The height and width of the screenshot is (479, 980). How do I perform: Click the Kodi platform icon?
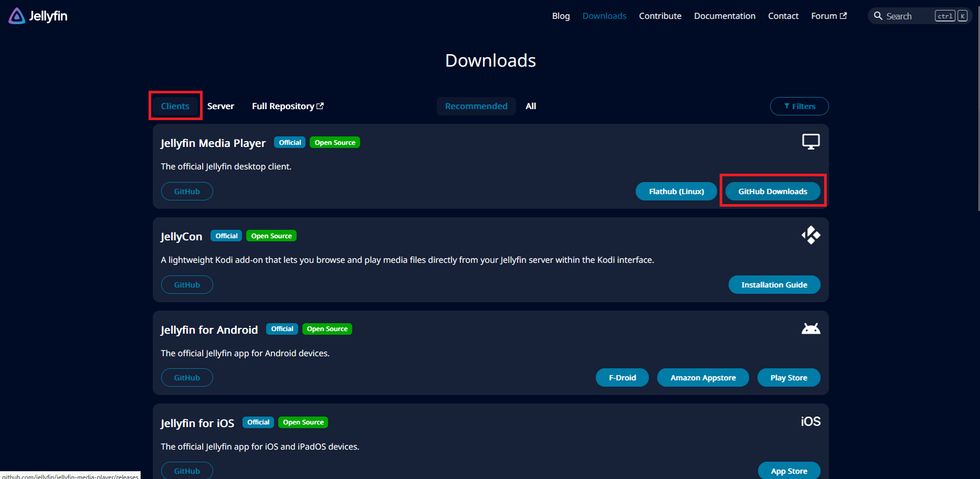tap(810, 235)
